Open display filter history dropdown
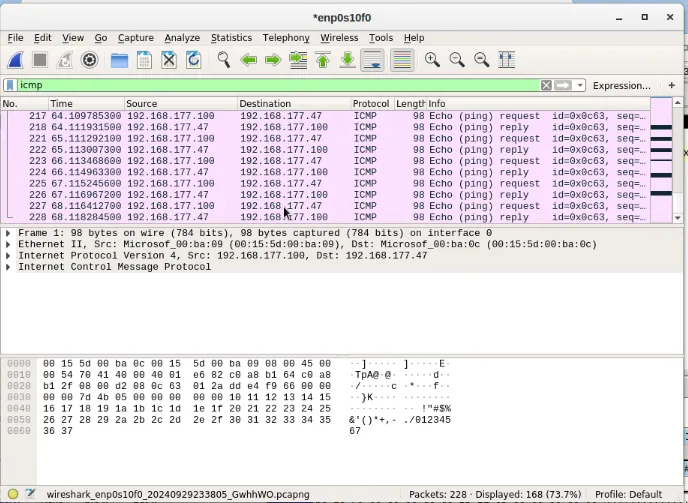Viewport: 688px width, 503px height. (x=580, y=85)
